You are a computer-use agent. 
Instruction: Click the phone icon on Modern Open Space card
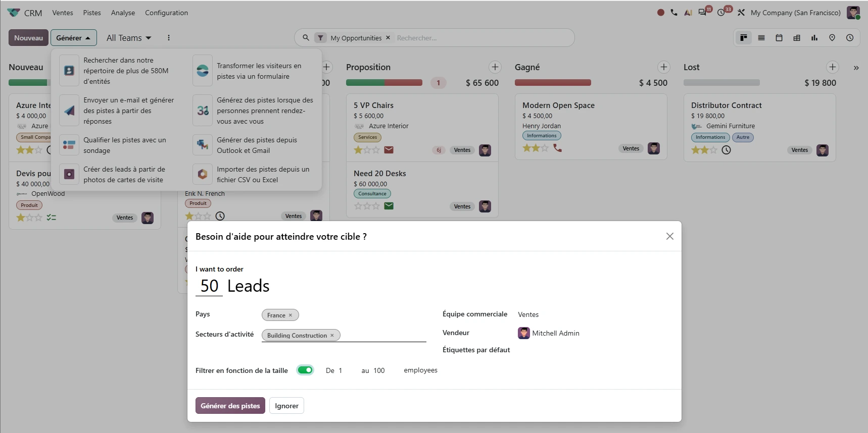pyautogui.click(x=557, y=148)
